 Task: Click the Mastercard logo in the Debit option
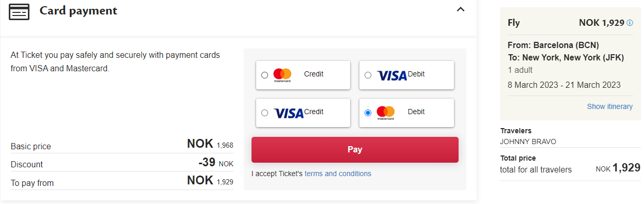tap(386, 113)
